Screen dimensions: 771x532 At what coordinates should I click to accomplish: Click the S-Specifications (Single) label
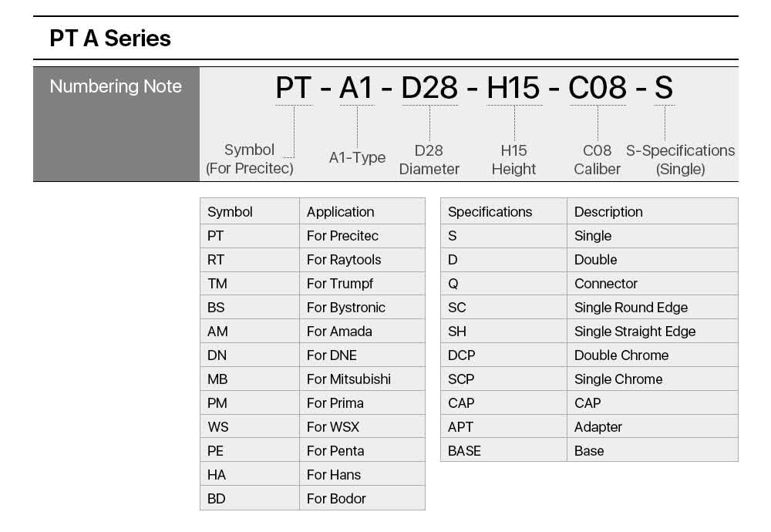pyautogui.click(x=680, y=160)
